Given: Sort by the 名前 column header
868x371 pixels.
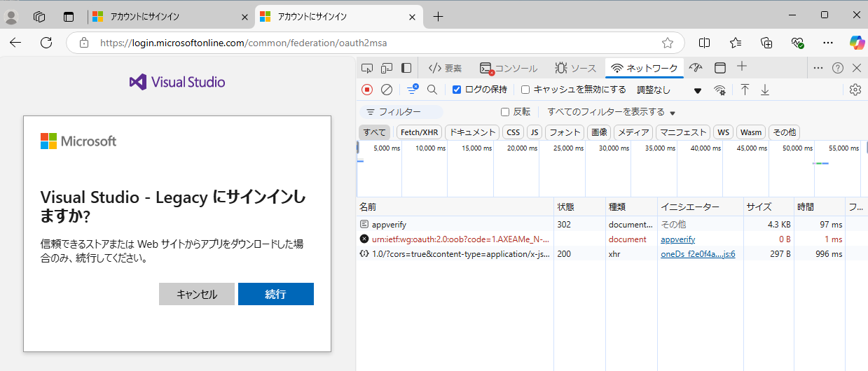Looking at the screenshot, I should tap(455, 207).
